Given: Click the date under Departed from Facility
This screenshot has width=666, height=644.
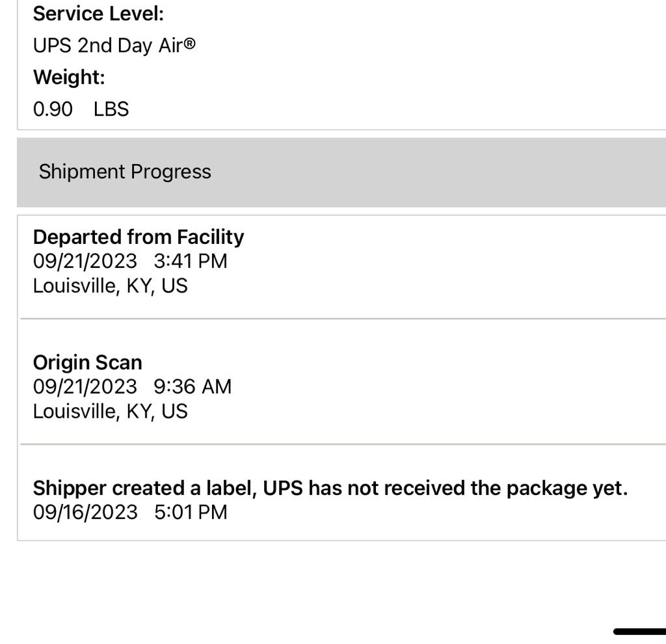Looking at the screenshot, I should coord(85,262).
